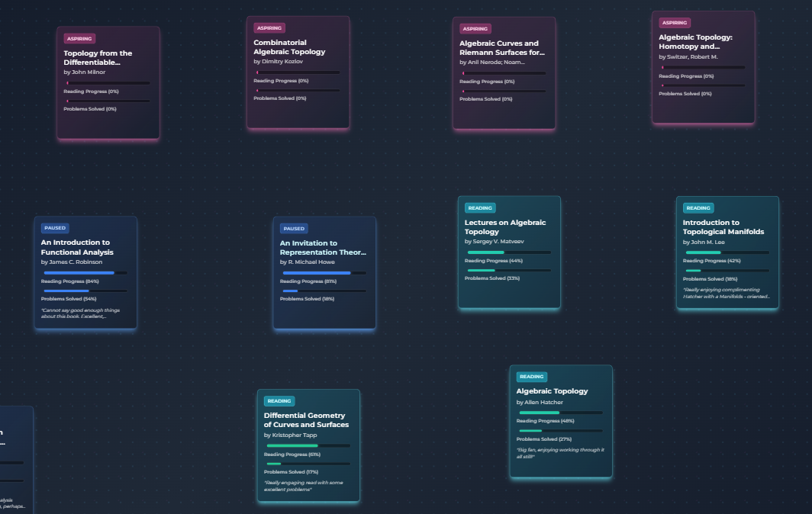This screenshot has width=812, height=514.
Task: Click READING badge on Allen Hatcher's Algebraic Topology card
Action: pyautogui.click(x=532, y=377)
